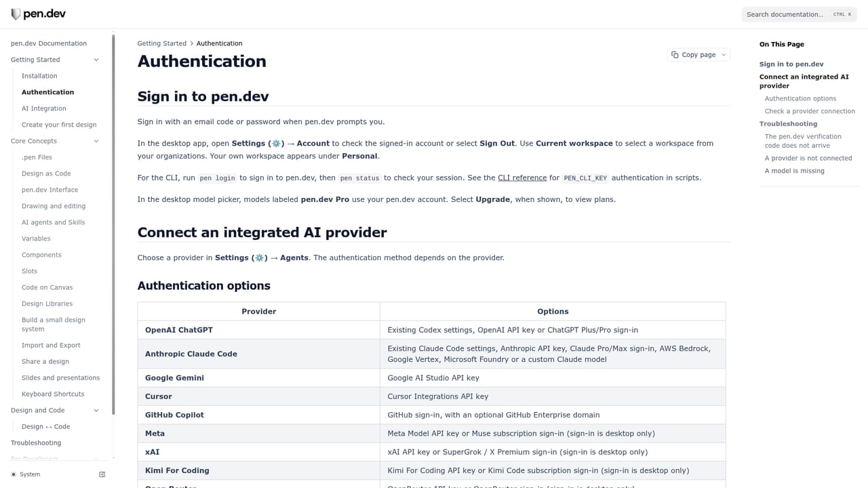
Task: Click the sidebar vertical scrollbar
Action: [x=113, y=224]
